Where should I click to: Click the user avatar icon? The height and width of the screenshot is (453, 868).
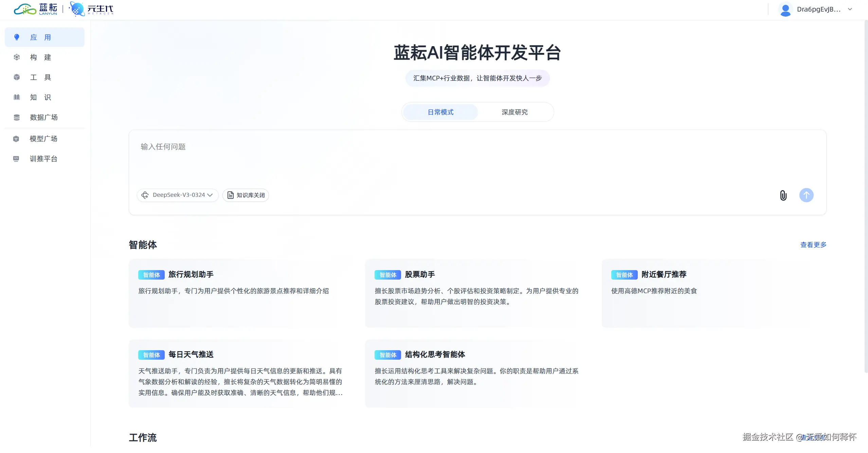[785, 10]
